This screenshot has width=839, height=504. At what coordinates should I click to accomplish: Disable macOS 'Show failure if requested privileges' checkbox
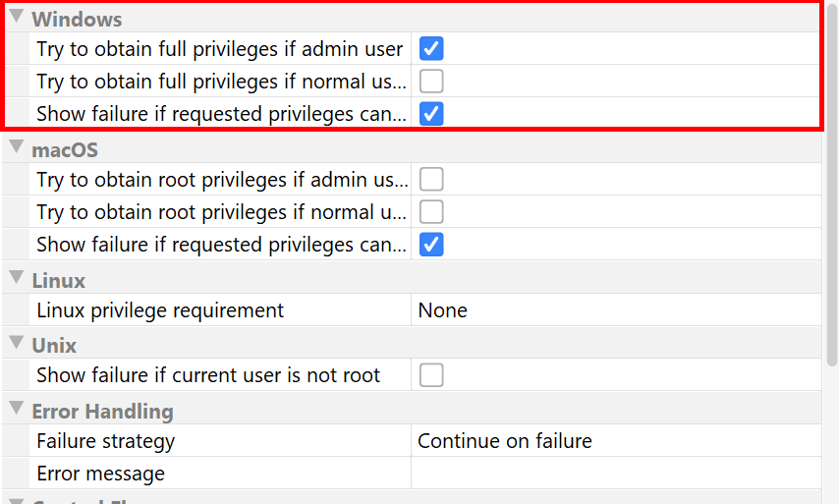pos(431,245)
